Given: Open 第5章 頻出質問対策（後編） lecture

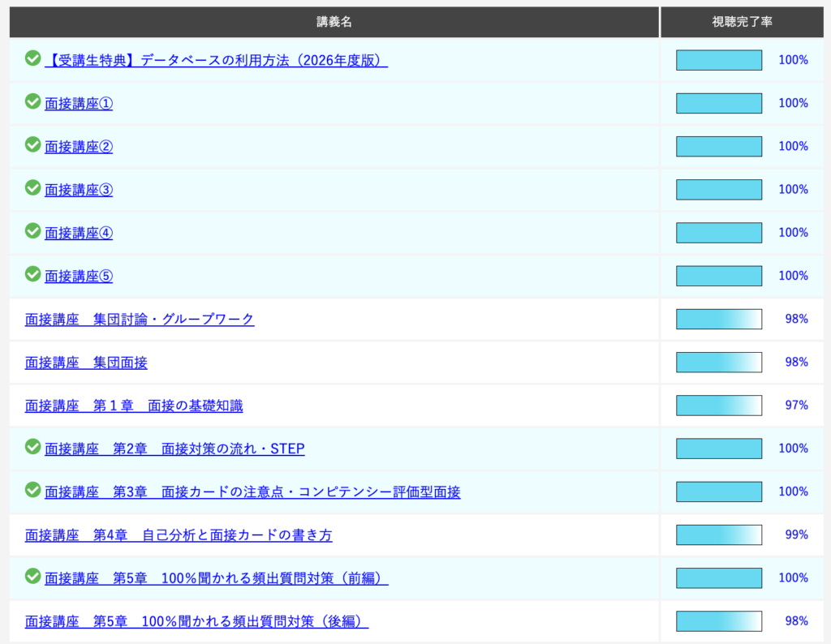Looking at the screenshot, I should pos(197,621).
